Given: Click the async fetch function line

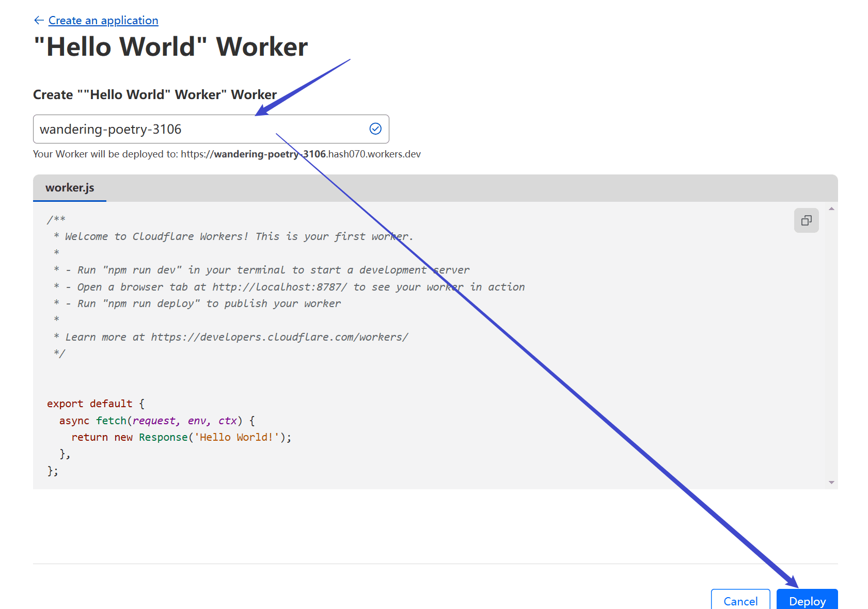Looking at the screenshot, I should coord(157,421).
